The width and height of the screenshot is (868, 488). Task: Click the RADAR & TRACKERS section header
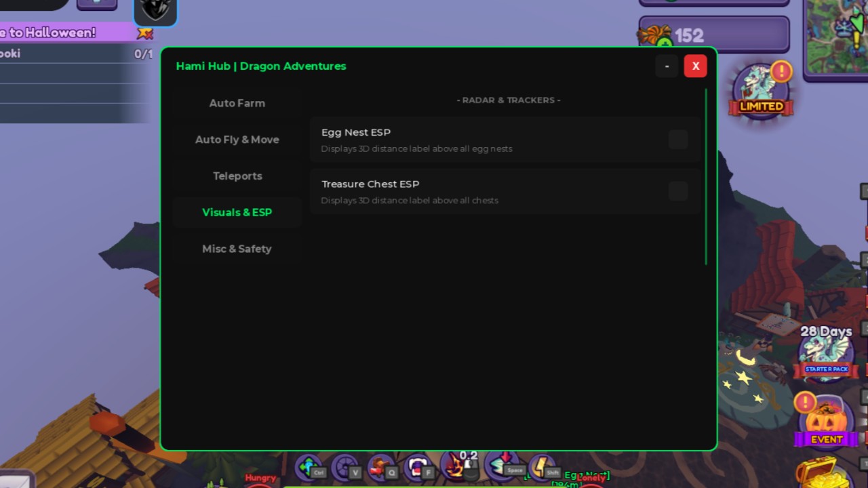[x=509, y=100]
